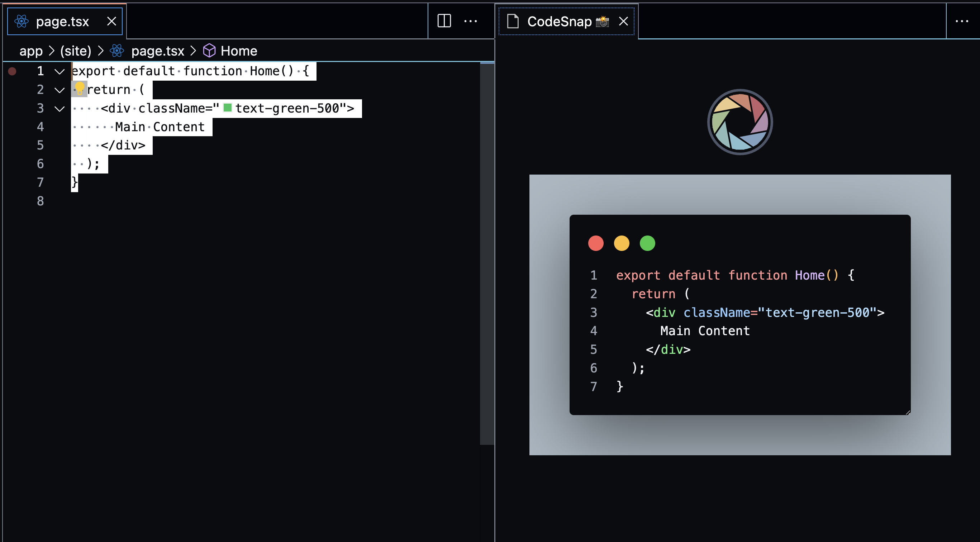This screenshot has height=542, width=980.
Task: Collapse the fold arrow on line 2
Action: point(60,90)
